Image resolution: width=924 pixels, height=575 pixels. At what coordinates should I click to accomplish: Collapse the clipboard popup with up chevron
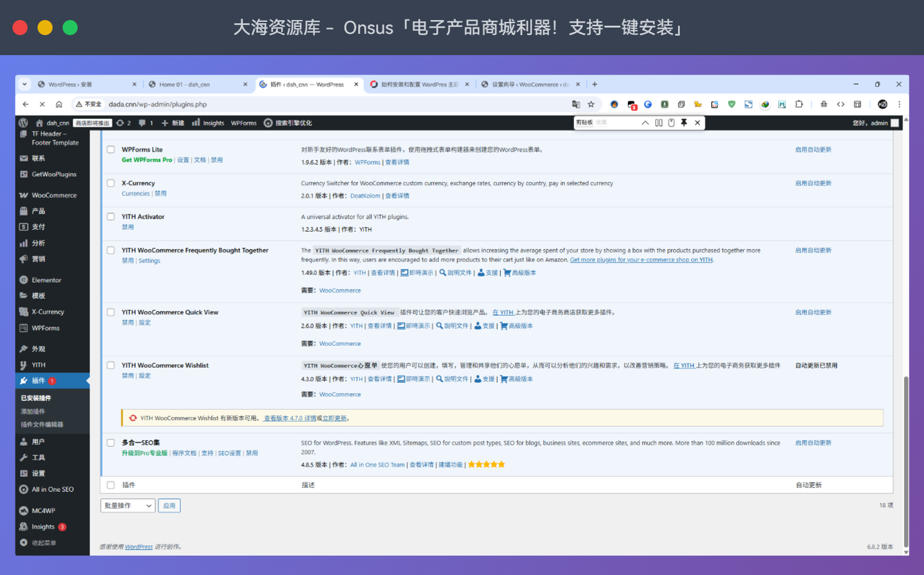pos(645,123)
